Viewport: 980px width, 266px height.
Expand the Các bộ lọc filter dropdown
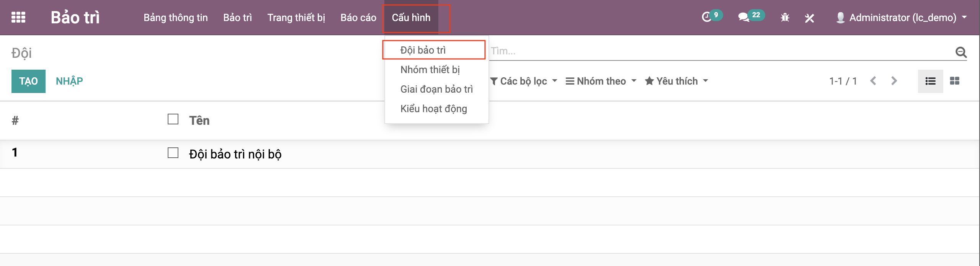523,81
